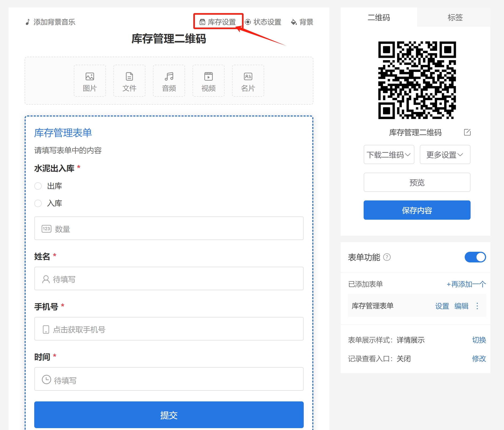Click 修改 for 记录查看入口
The image size is (504, 430).
point(479,359)
